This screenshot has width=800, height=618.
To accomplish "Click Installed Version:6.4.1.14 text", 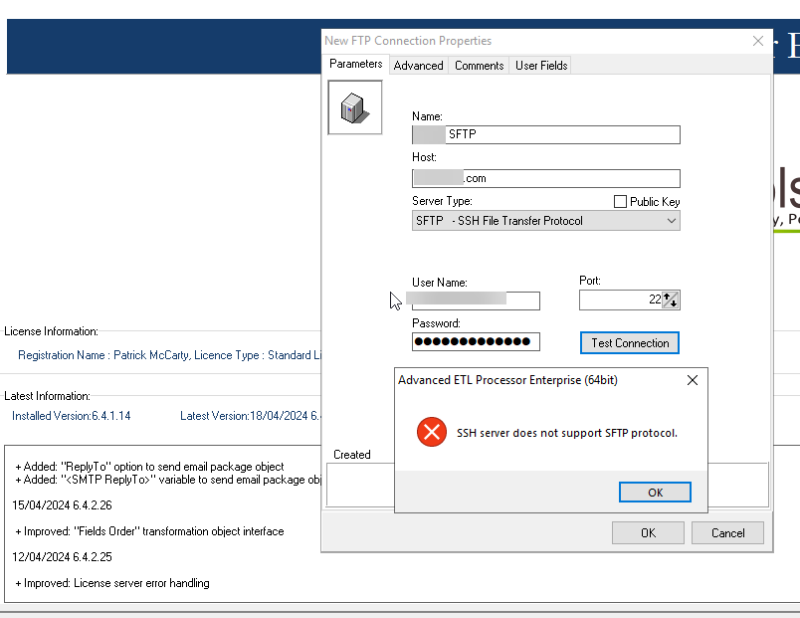I will tap(71, 416).
